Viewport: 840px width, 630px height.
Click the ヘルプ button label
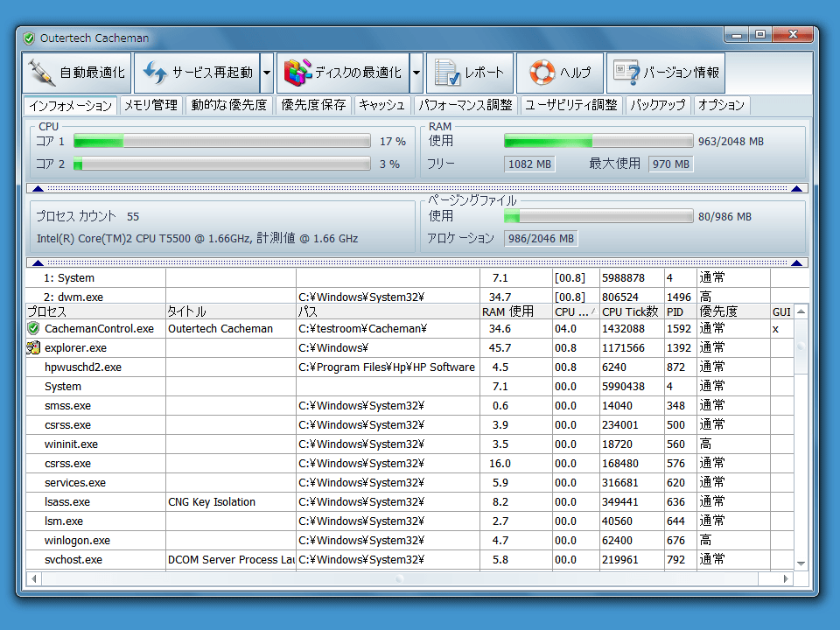click(x=576, y=73)
